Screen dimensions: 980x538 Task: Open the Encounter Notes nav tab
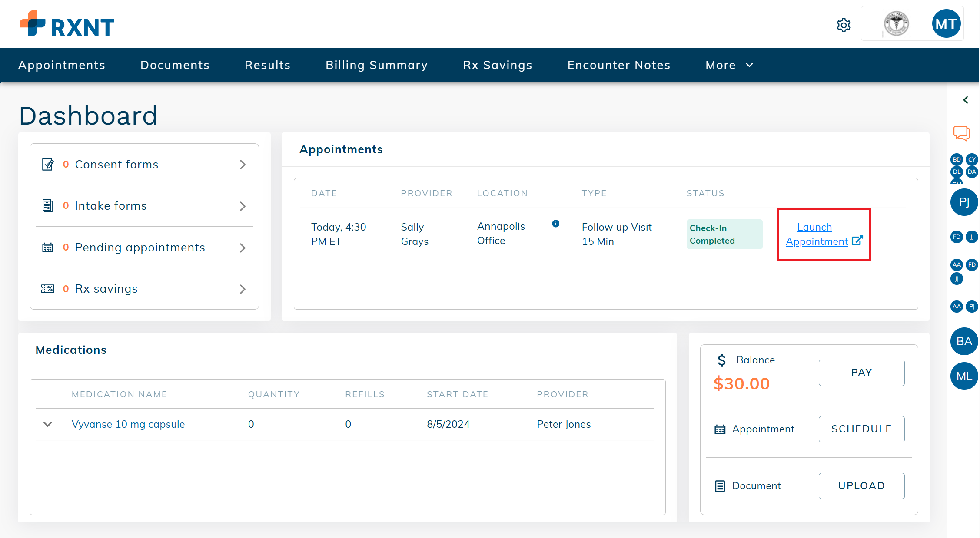618,65
